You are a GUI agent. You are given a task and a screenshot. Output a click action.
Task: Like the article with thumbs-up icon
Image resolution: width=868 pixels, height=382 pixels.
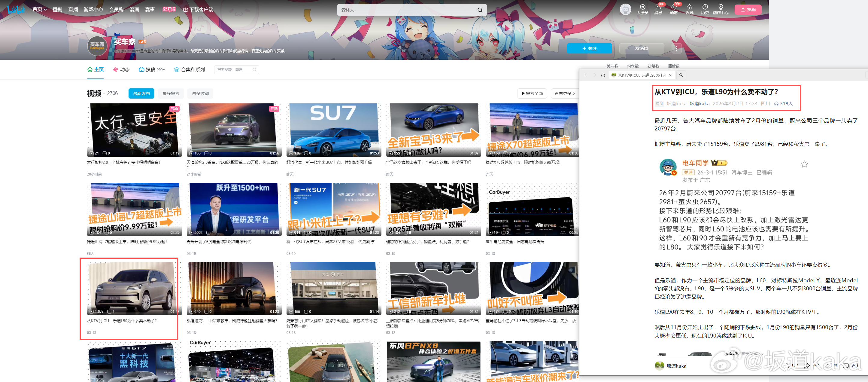click(x=786, y=365)
